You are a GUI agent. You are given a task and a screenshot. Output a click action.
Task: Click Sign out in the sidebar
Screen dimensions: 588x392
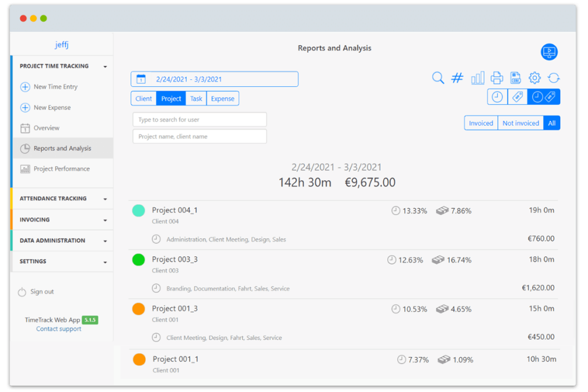tap(42, 292)
